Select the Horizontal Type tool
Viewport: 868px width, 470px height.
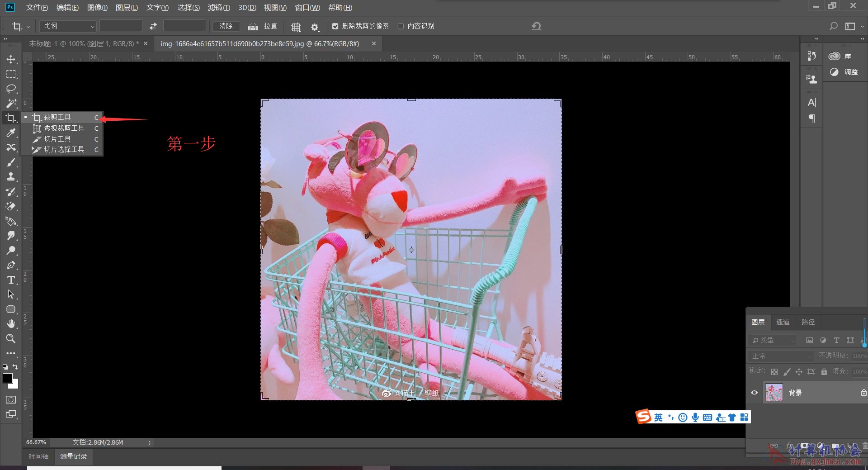(11, 280)
